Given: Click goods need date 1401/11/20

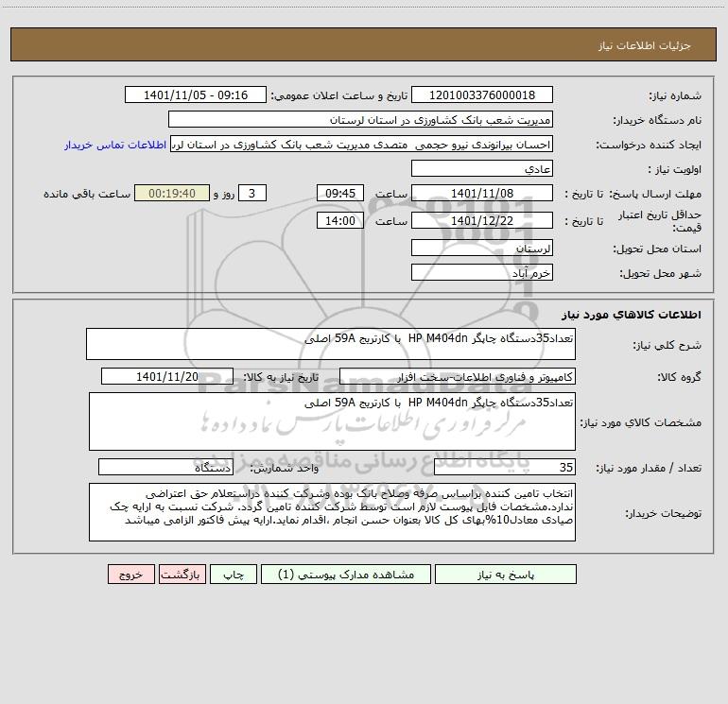Looking at the screenshot, I should coord(167,376).
